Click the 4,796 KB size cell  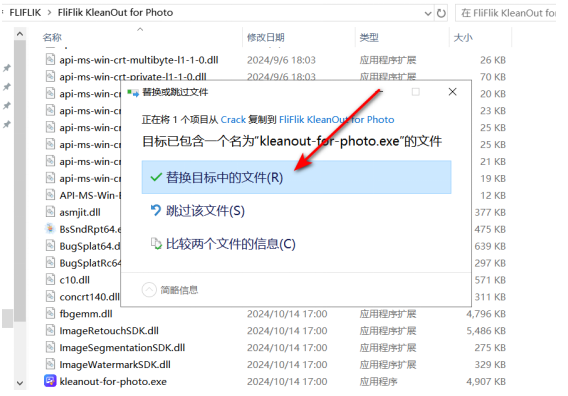(486, 314)
